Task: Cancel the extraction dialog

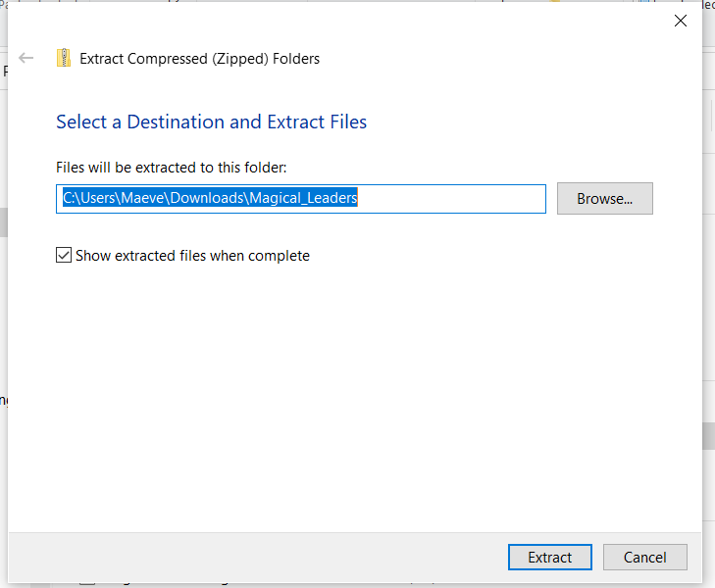Action: point(644,557)
